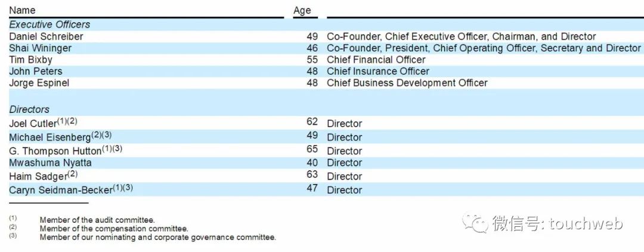Click John Peters name entry
This screenshot has height=252, width=644.
[x=36, y=71]
